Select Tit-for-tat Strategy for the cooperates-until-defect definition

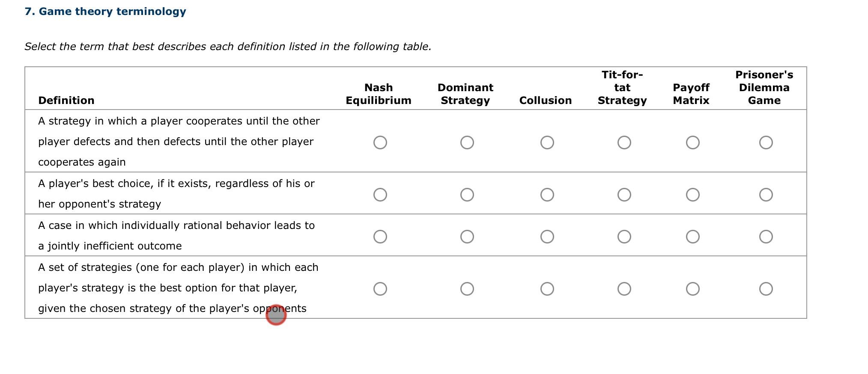click(624, 142)
